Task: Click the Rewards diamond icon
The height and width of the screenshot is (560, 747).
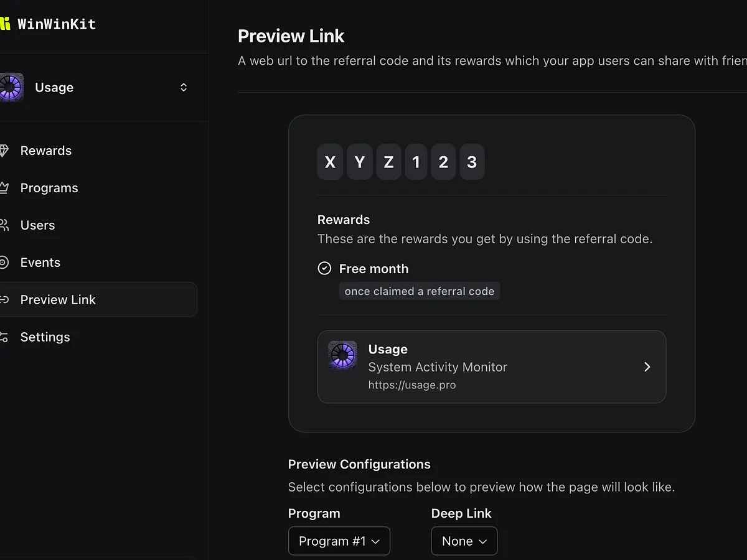Action: pyautogui.click(x=4, y=151)
